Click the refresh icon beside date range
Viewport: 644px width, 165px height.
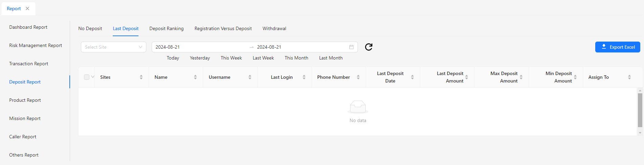pyautogui.click(x=369, y=47)
